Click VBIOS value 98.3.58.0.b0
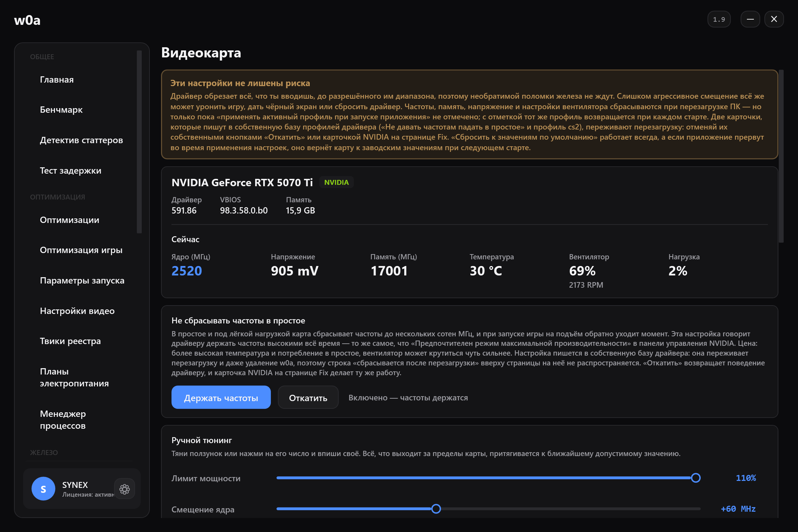This screenshot has width=798, height=532. [244, 210]
